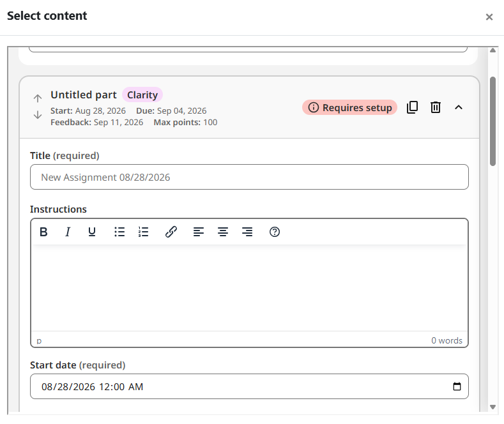Move the Untitled part up
Viewport: 504px width, 424px height.
tap(38, 98)
